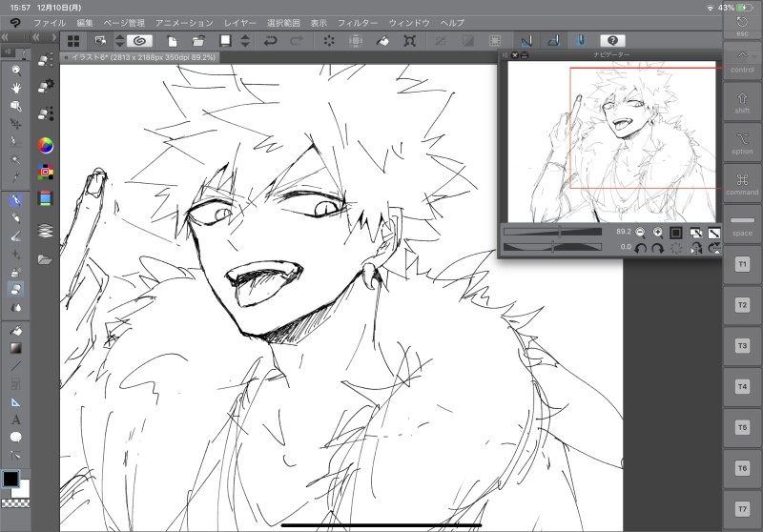Screen dimensions: 763x532
Task: Click the T1 edge keyboard button
Action: (x=742, y=264)
